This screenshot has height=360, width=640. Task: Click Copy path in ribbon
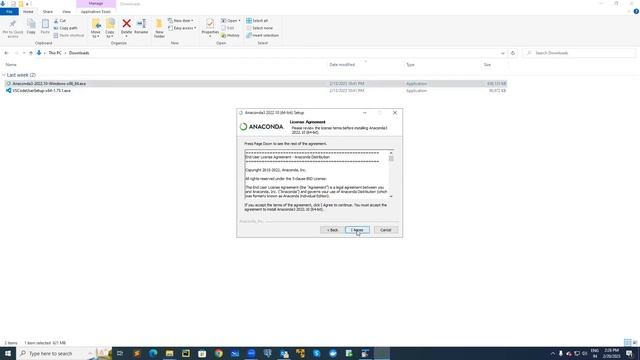point(65,28)
